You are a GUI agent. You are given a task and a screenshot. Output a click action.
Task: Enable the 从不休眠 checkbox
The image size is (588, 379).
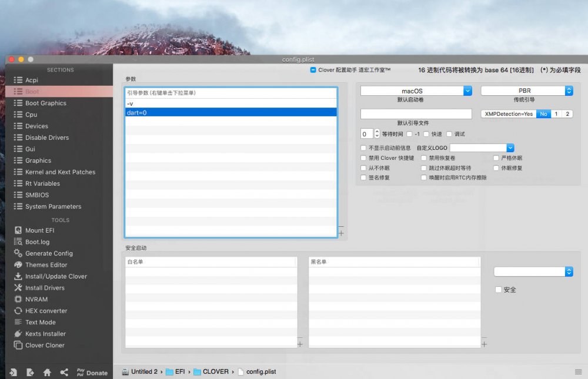(363, 168)
